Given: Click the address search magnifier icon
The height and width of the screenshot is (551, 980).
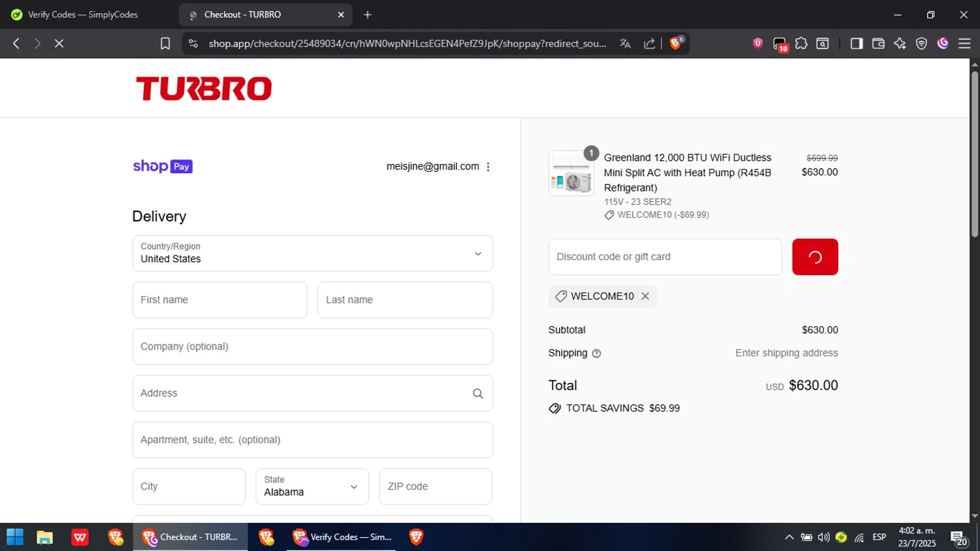Looking at the screenshot, I should point(478,393).
